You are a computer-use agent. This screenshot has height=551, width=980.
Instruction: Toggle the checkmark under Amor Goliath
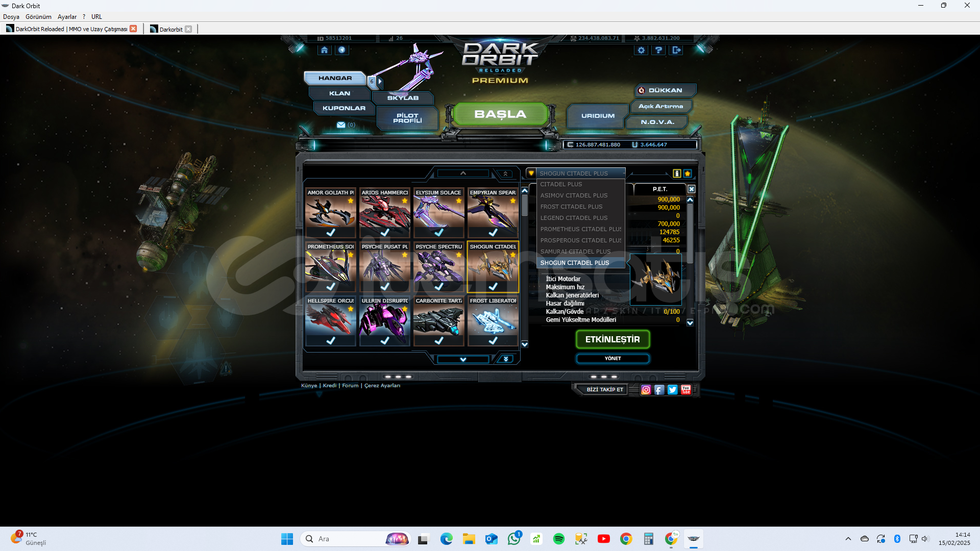click(x=331, y=233)
